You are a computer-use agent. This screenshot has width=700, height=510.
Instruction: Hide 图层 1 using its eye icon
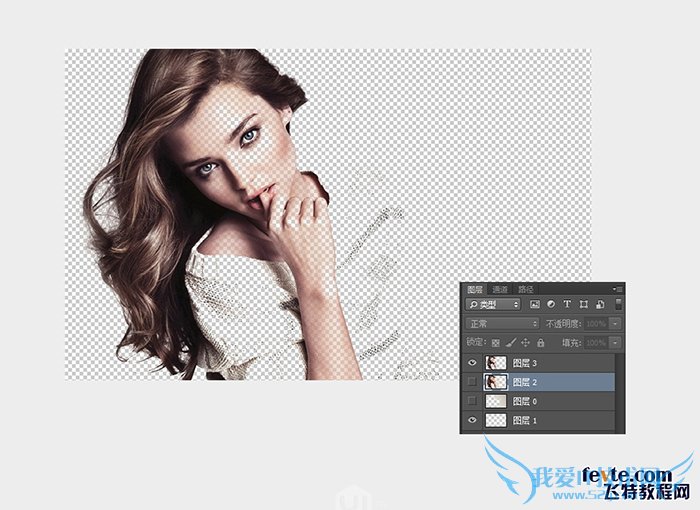(x=472, y=421)
